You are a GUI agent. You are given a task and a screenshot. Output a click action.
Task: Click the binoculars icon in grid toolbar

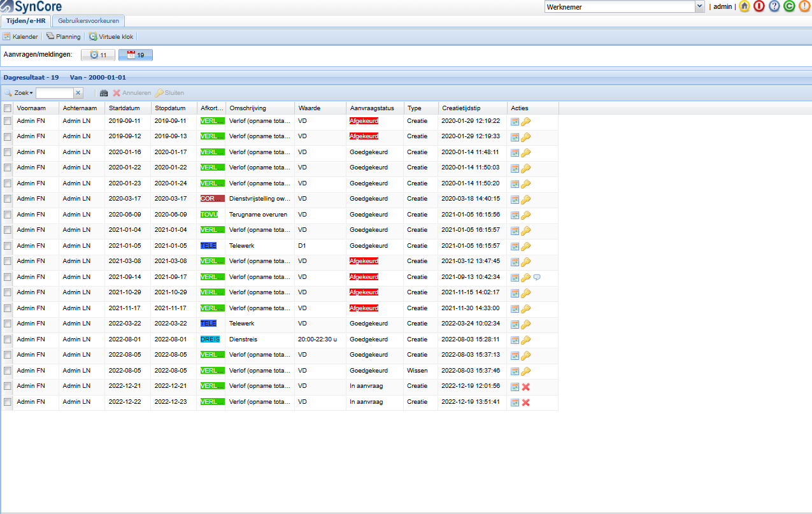click(x=104, y=93)
